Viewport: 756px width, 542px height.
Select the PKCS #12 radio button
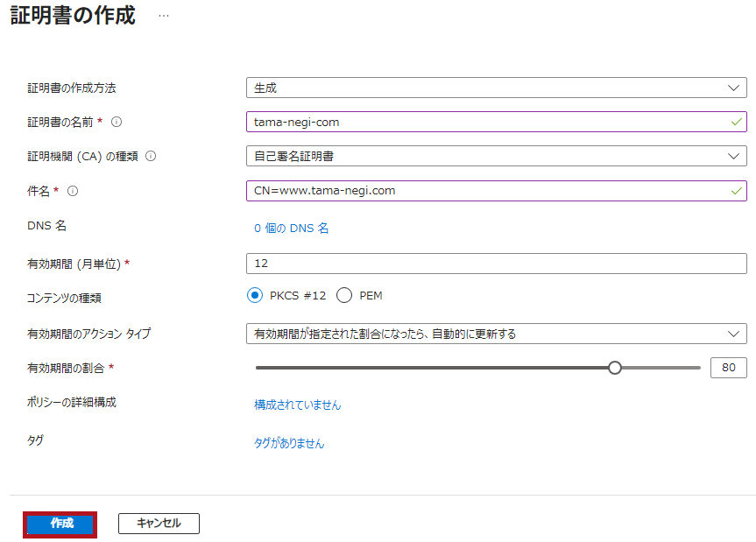pyautogui.click(x=255, y=295)
